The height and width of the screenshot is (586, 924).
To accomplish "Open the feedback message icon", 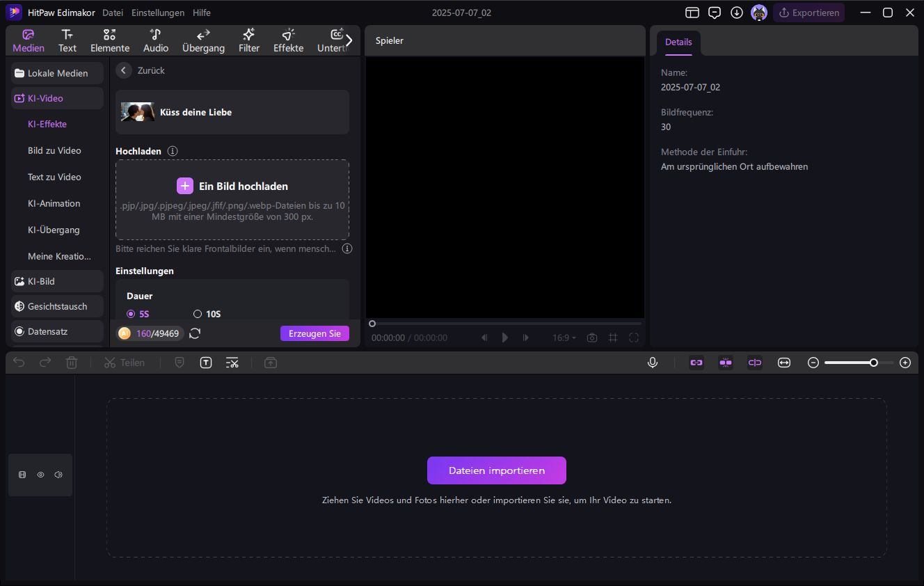I will click(715, 13).
